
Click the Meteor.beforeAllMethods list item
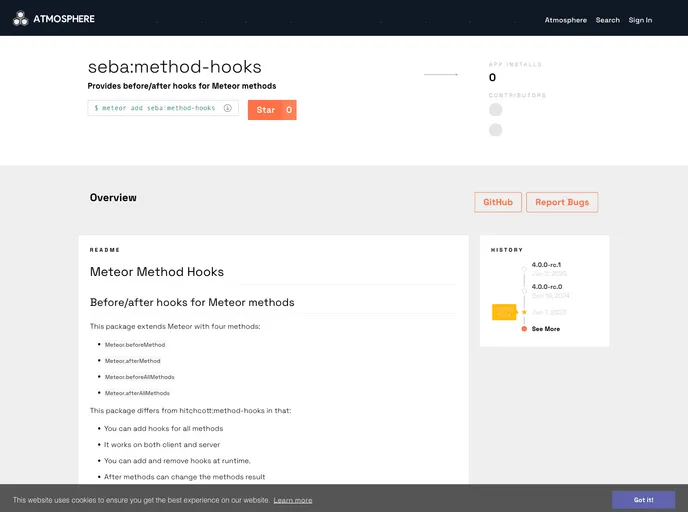coord(140,377)
